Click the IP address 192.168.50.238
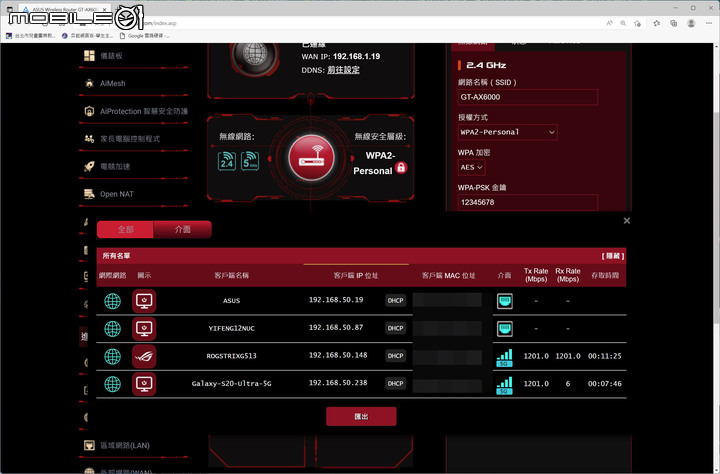The image size is (720, 474). point(338,383)
